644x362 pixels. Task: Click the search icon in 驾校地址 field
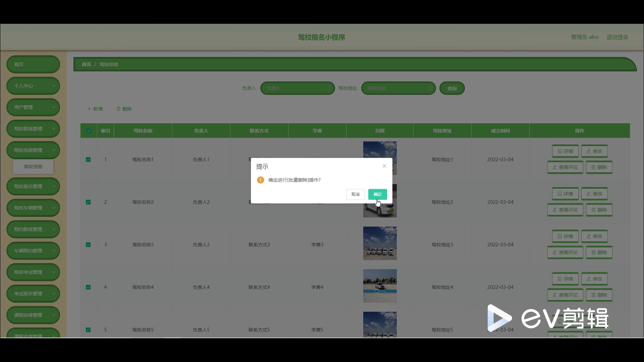coord(430,88)
